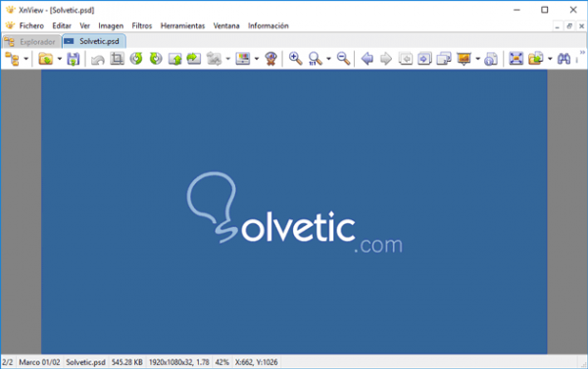Open the dropdown beside the grayed conversion icon

click(227, 59)
